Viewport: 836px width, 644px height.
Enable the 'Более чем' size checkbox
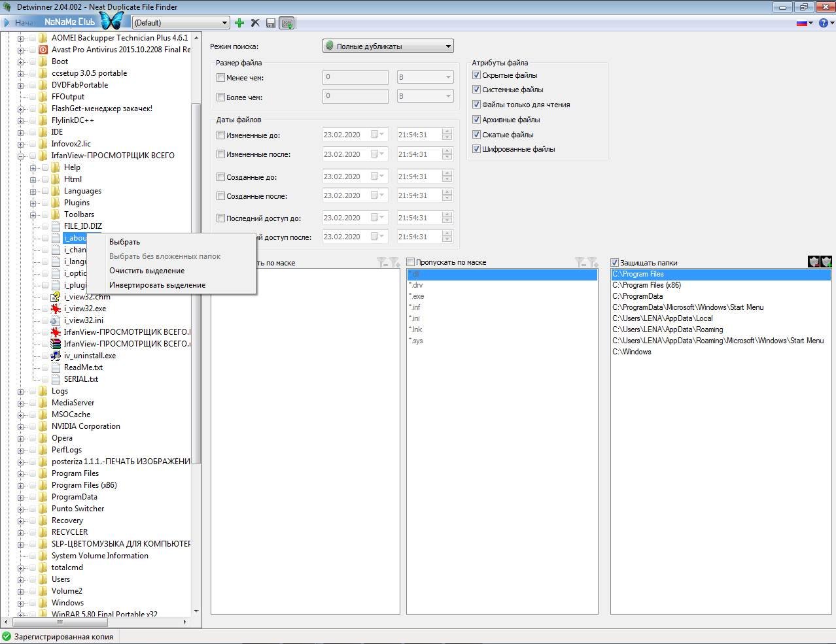[x=220, y=97]
